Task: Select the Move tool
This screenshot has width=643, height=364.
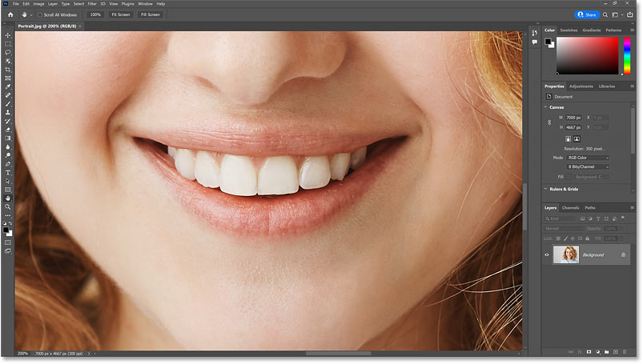Action: 8,35
